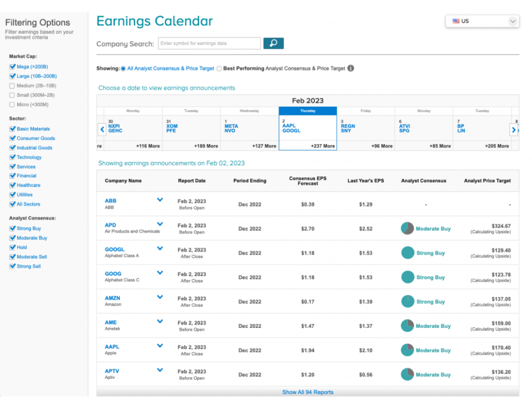This screenshot has height=408, width=532.
Task: Click the magnifier search button
Action: tap(273, 44)
